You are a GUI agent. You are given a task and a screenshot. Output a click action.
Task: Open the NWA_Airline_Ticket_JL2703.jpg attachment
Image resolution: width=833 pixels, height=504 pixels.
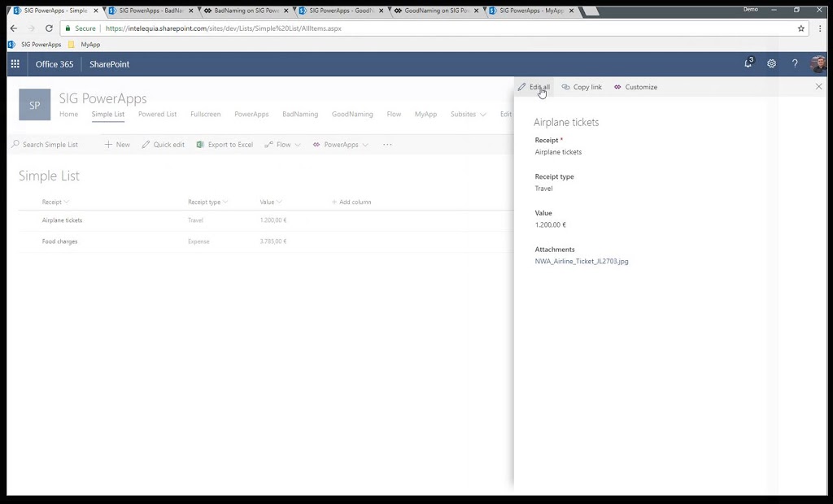tap(581, 261)
